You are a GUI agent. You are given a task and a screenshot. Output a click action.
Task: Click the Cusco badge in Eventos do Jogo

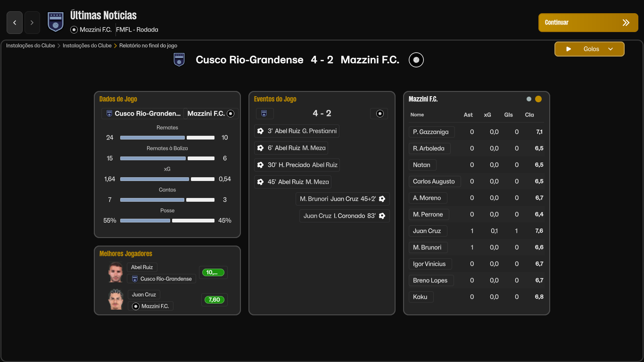click(264, 114)
